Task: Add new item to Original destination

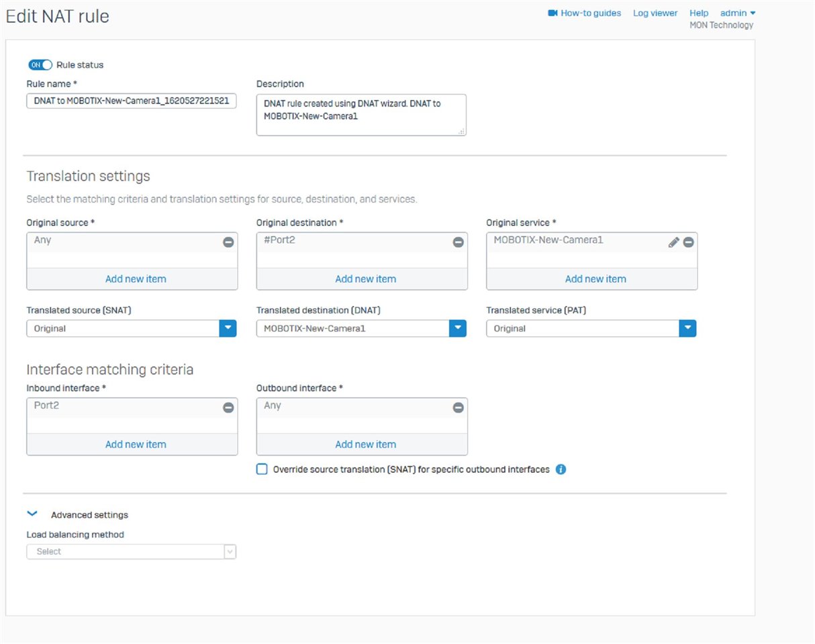Action: pyautogui.click(x=365, y=279)
